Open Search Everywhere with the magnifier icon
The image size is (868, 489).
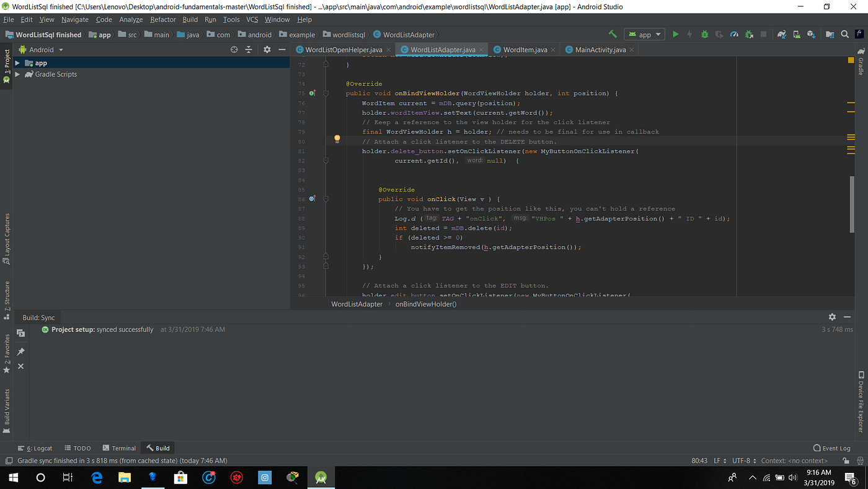[x=844, y=34]
